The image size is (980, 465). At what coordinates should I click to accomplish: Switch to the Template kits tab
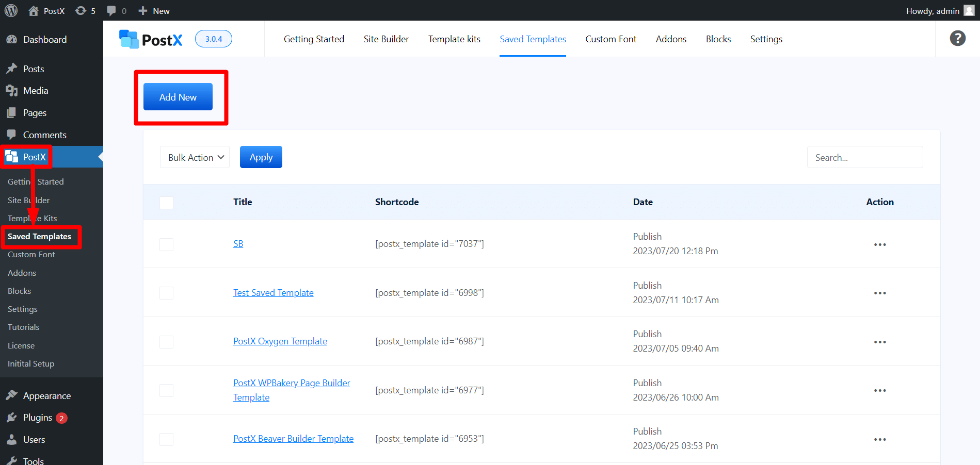(454, 39)
